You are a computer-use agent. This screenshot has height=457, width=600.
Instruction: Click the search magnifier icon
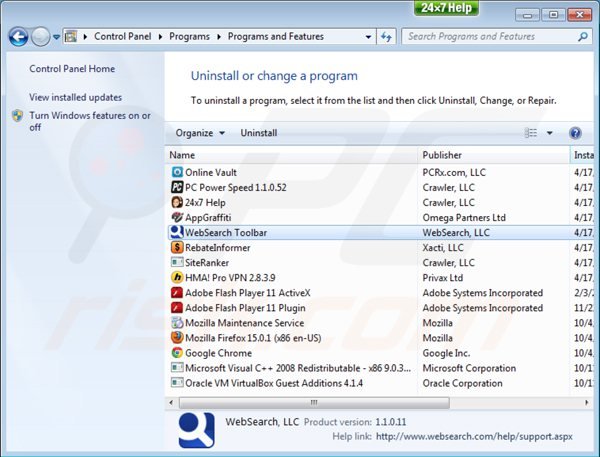click(x=582, y=37)
